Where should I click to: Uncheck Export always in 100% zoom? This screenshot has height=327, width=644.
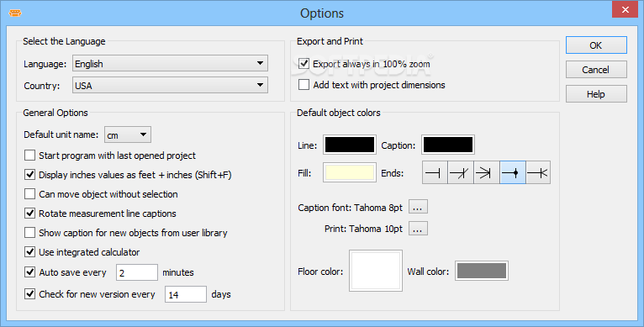tap(304, 64)
